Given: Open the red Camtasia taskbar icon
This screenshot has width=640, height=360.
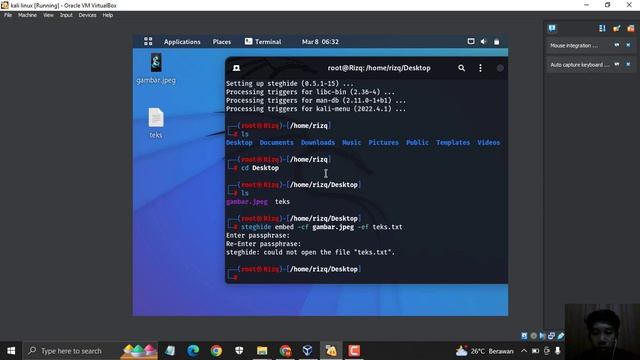Looking at the screenshot, I should tap(354, 351).
